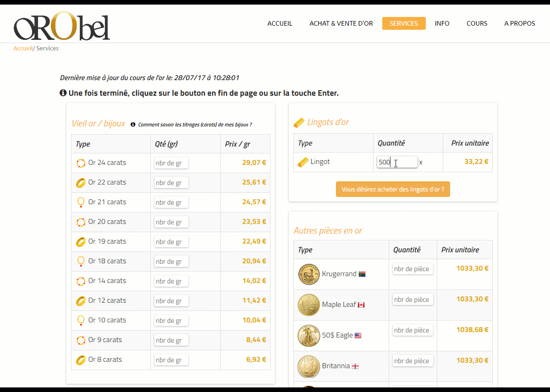Click the 10 carats pendant icon

pyautogui.click(x=81, y=321)
